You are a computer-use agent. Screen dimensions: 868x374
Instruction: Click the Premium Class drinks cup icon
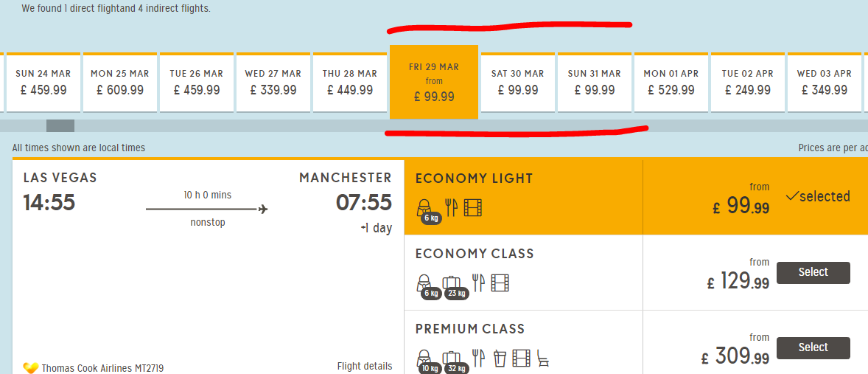pos(500,359)
